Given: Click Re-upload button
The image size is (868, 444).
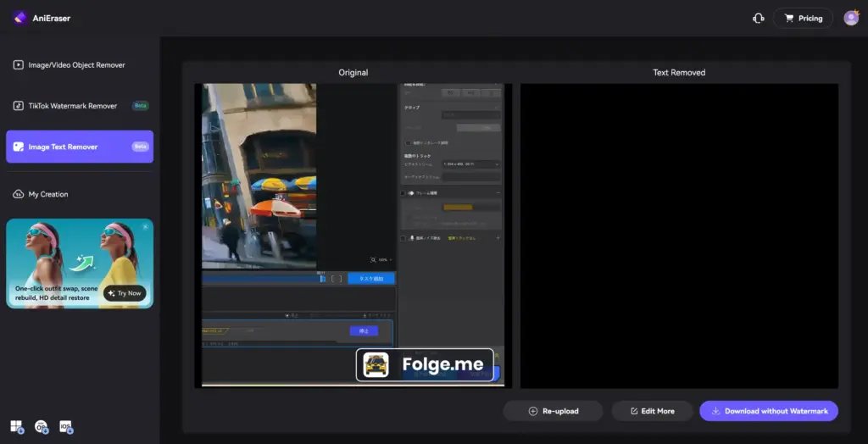Looking at the screenshot, I should click(553, 411).
